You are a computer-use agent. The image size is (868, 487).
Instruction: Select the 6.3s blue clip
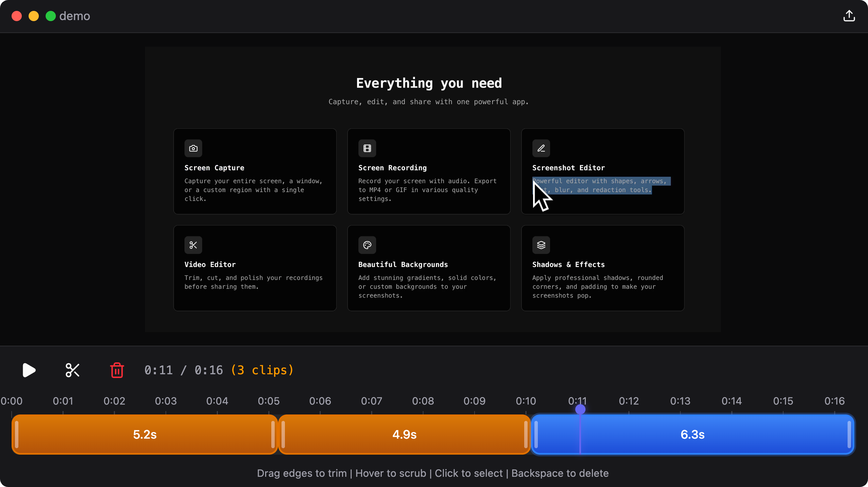coord(692,434)
